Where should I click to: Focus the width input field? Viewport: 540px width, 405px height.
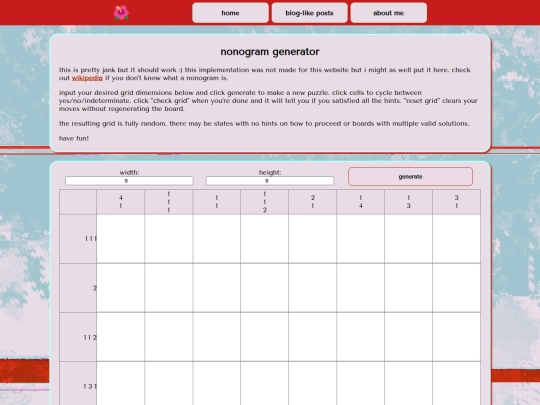click(129, 181)
